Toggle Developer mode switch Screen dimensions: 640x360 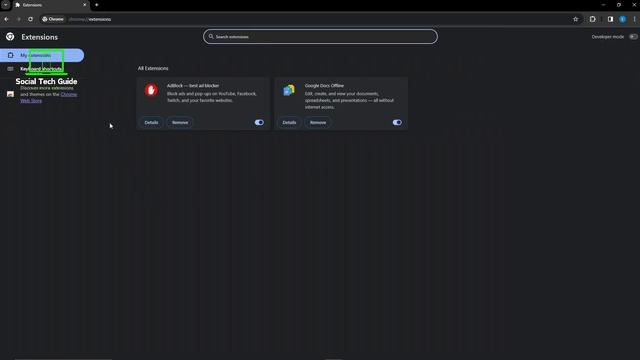tap(633, 37)
